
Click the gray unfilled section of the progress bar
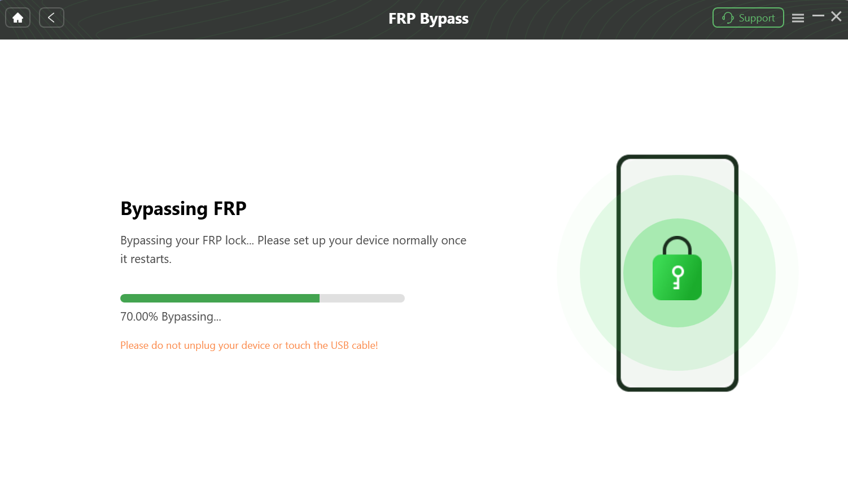point(361,298)
